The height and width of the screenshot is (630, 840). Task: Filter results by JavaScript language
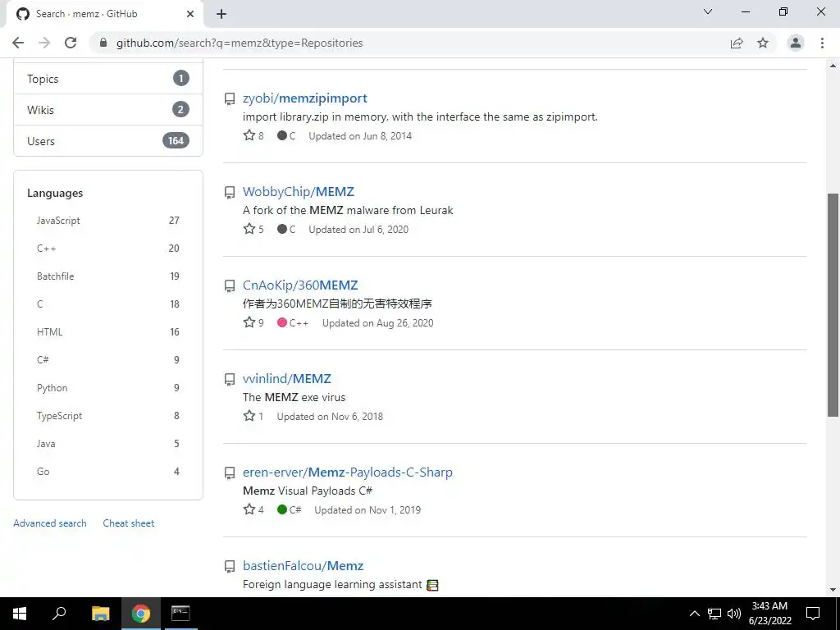coord(108,220)
